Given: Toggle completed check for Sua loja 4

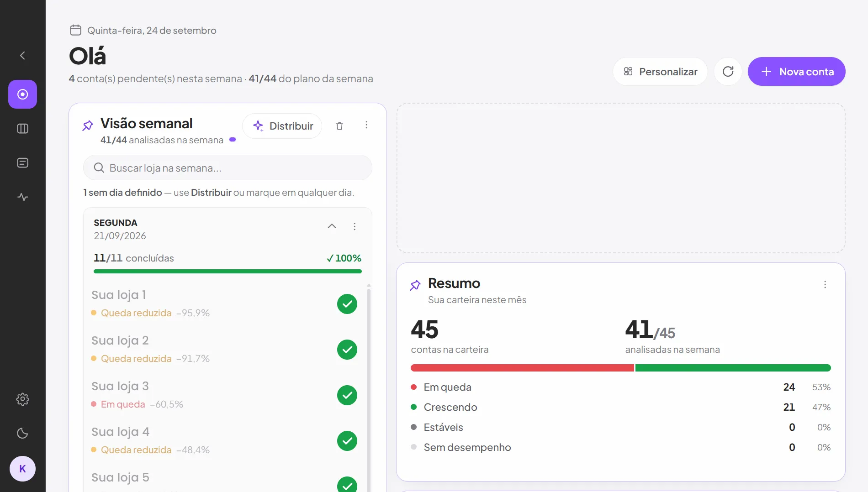Looking at the screenshot, I should [347, 441].
